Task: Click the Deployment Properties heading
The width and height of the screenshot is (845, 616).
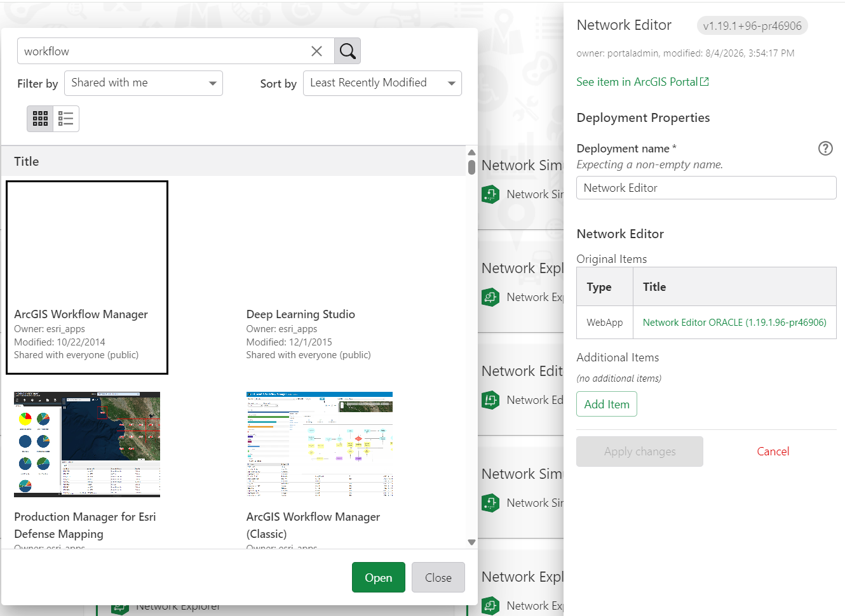Action: coord(643,117)
